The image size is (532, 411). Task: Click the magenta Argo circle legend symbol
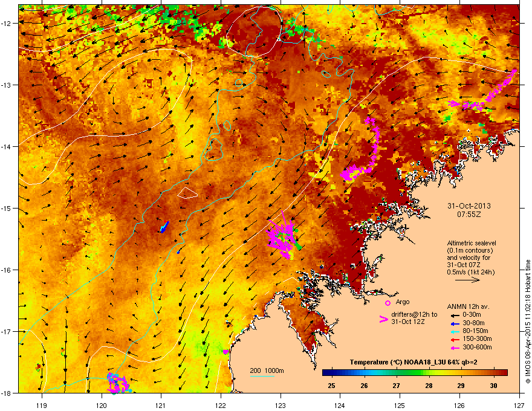388,303
